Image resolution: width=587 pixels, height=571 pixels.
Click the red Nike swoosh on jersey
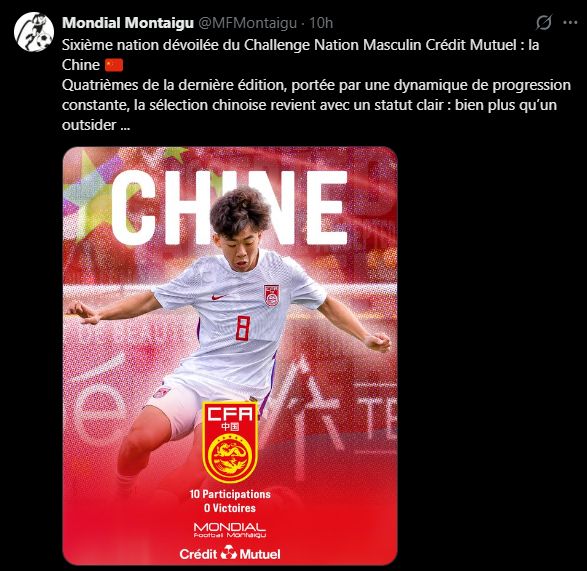click(218, 297)
